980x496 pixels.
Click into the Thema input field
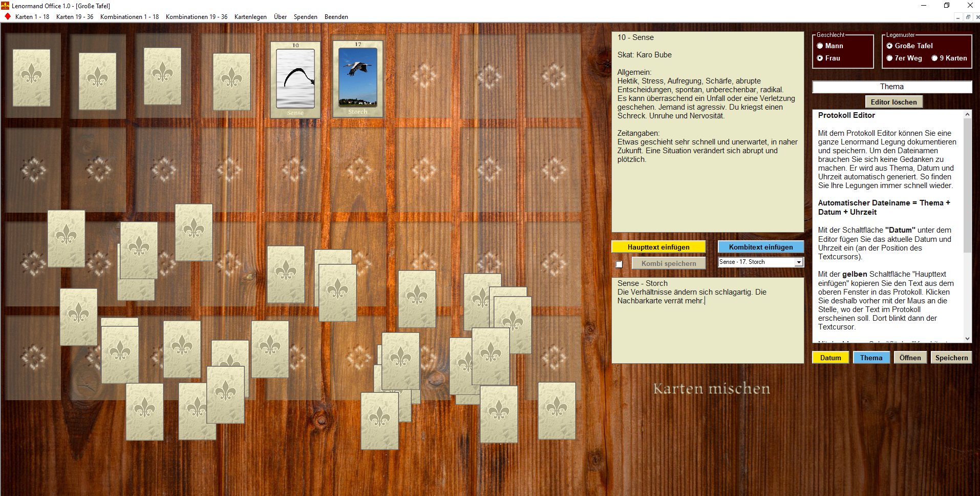[x=892, y=87]
